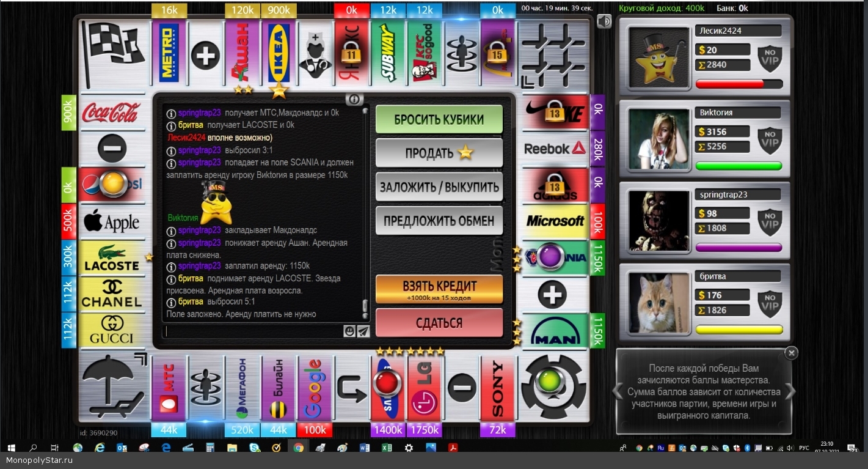The width and height of the screenshot is (868, 469).
Task: Click the red Сдаться button
Action: coord(439,323)
